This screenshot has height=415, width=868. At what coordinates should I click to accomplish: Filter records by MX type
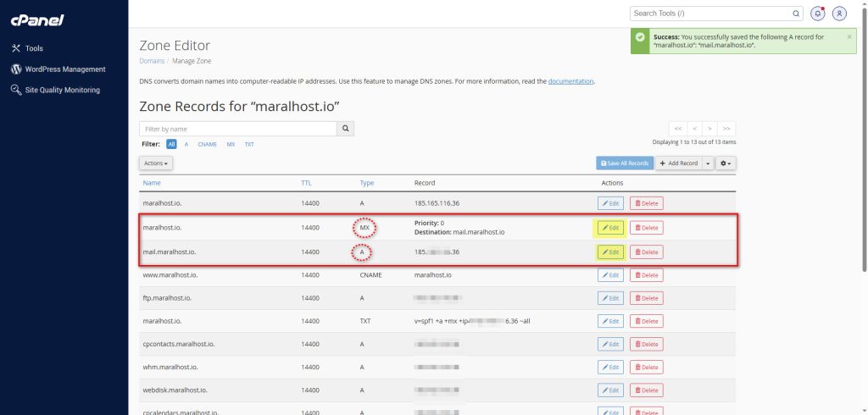coord(231,145)
